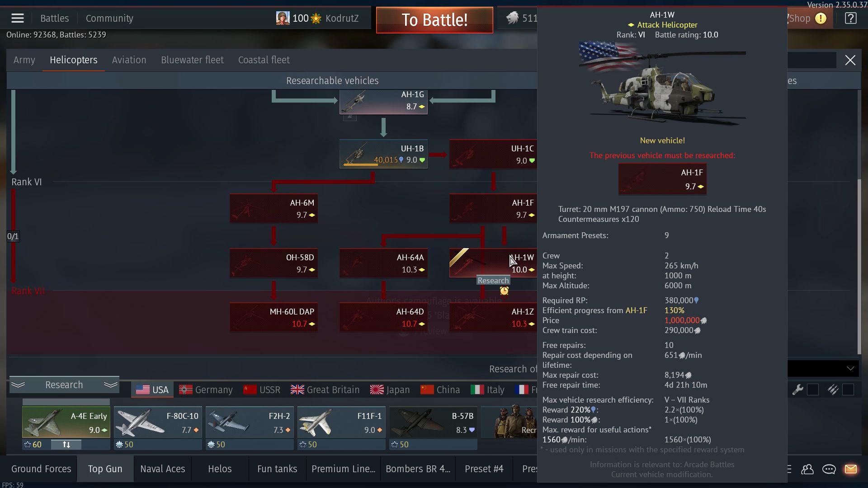Click crew level 50 under F-80C-10
This screenshot has width=868, height=488.
tap(124, 445)
